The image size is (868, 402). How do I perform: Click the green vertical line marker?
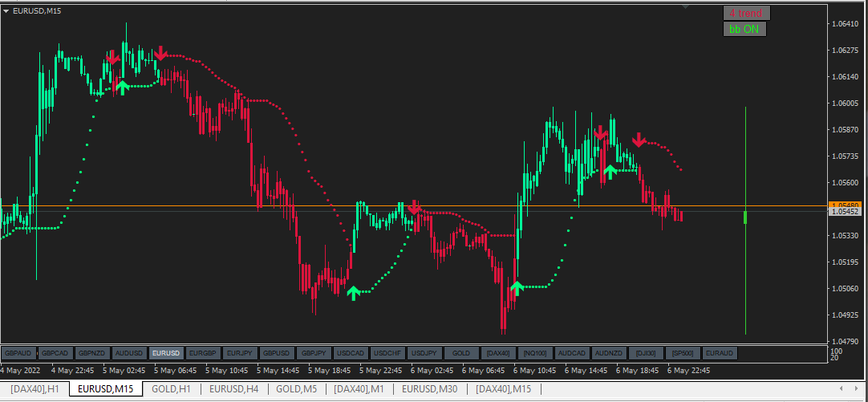coord(745,221)
